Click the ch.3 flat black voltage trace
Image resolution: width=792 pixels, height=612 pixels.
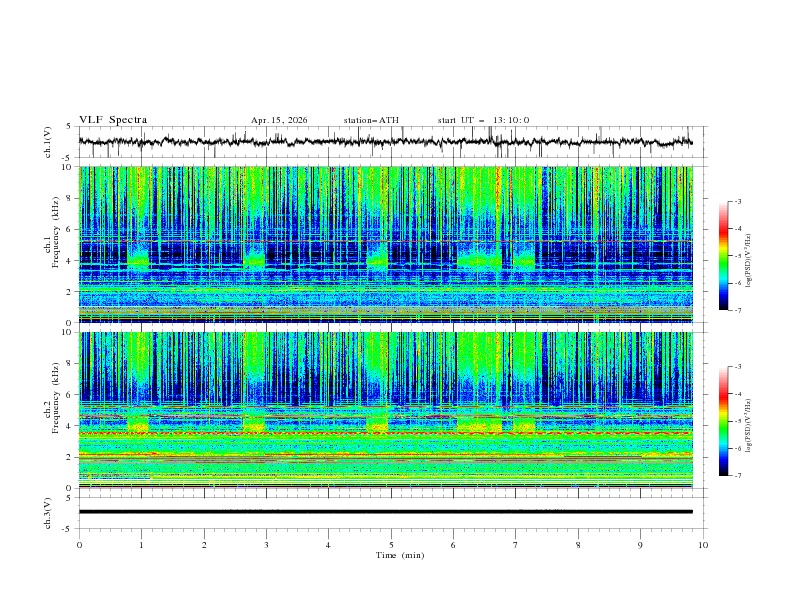385,512
